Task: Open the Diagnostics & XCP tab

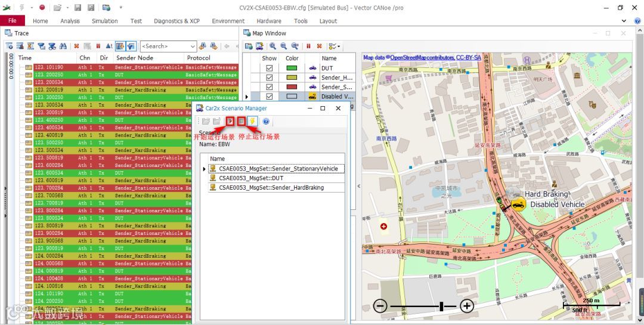Action: click(x=177, y=21)
